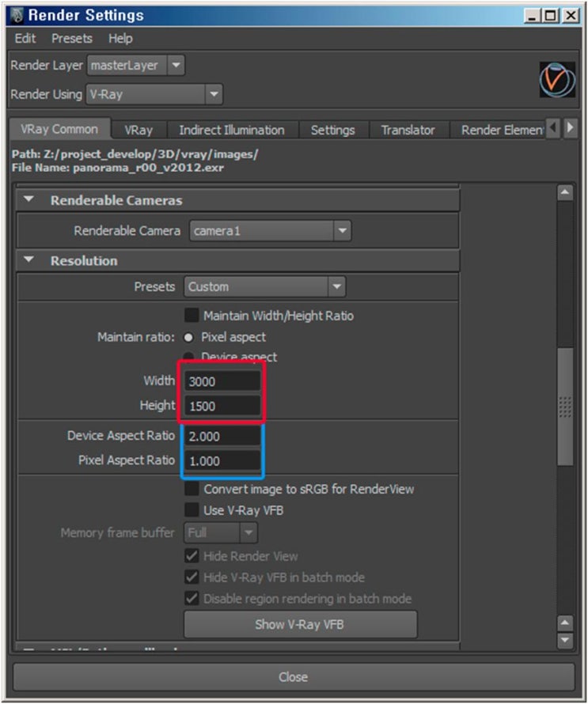Select the Pixel aspect radio button

188,337
